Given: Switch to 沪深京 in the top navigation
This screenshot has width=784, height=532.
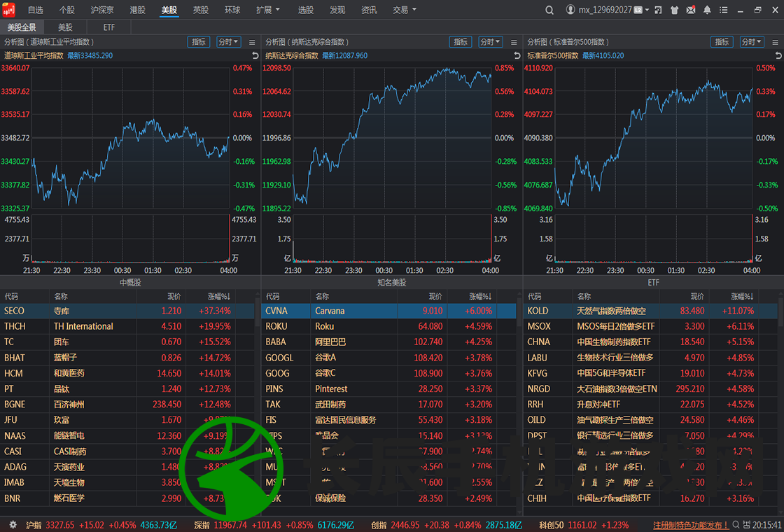Looking at the screenshot, I should pos(102,10).
